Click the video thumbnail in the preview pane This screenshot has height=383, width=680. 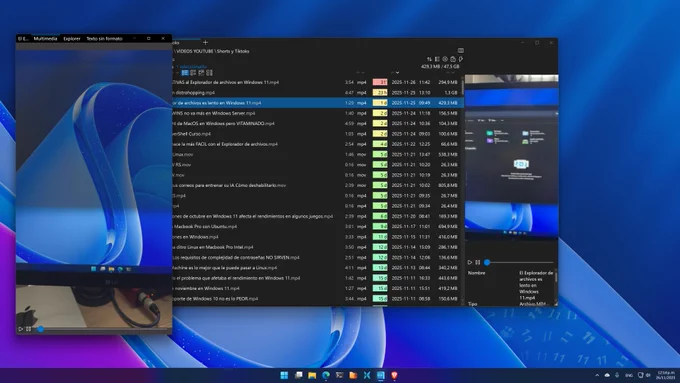pyautogui.click(x=511, y=157)
